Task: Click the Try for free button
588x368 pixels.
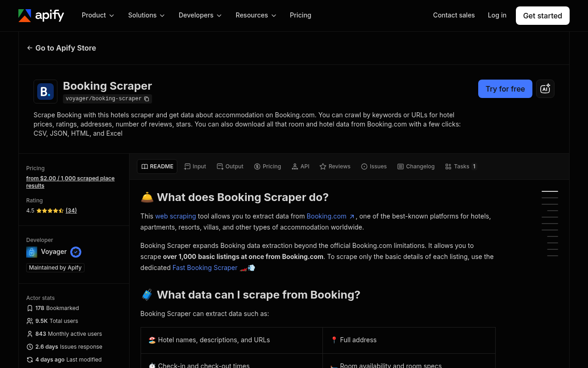Action: [505, 89]
